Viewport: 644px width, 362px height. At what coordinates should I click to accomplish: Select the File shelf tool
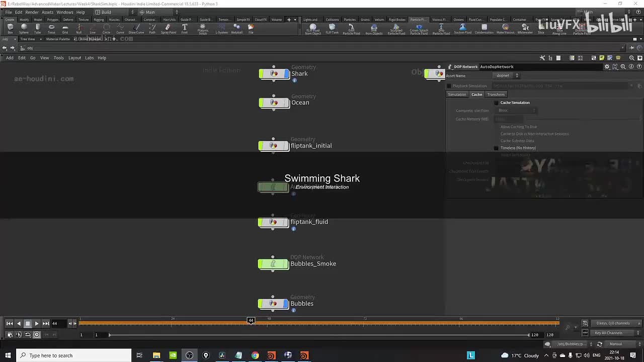coord(251,29)
